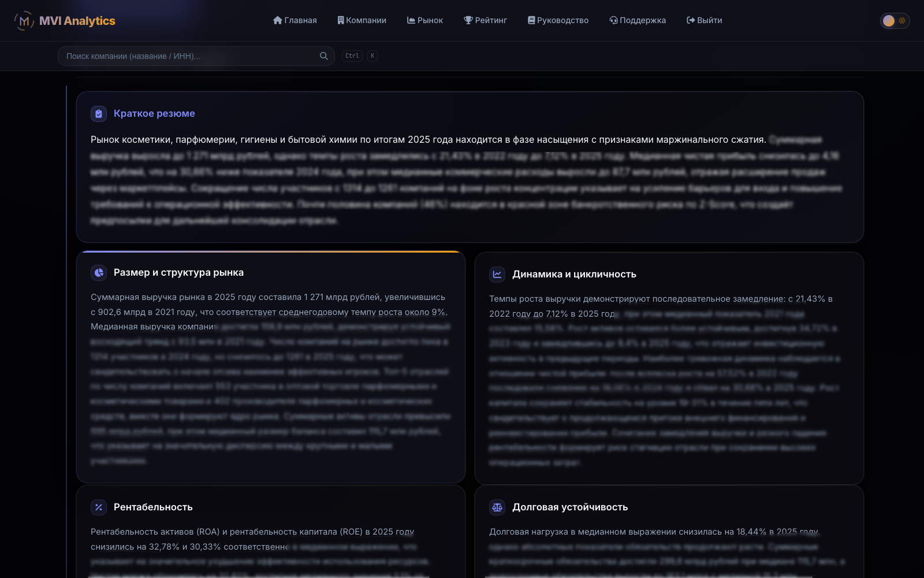Screen dimensions: 924x578
Task: Open the Главная home page
Action: pyautogui.click(x=295, y=20)
